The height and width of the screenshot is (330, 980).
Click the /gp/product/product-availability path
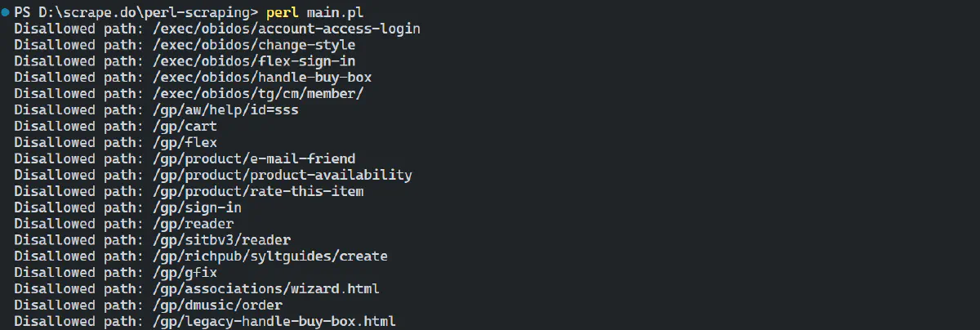282,175
